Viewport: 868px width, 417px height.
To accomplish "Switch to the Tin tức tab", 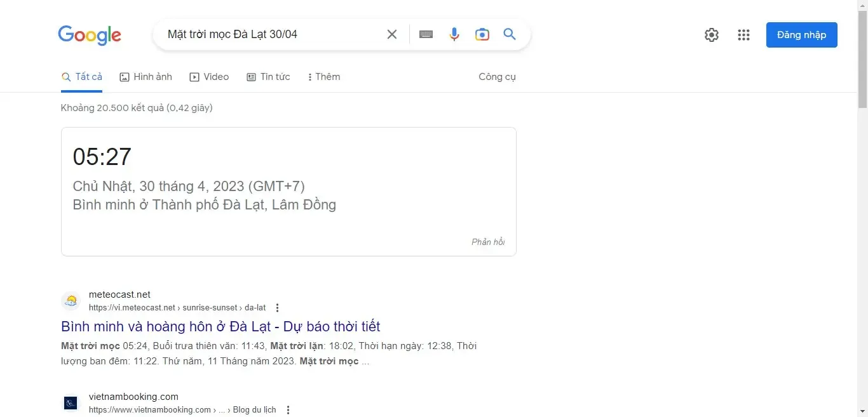I will (x=269, y=76).
